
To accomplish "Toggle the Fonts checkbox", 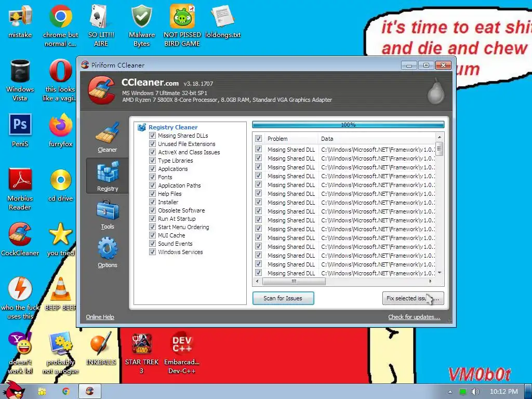I will [152, 177].
